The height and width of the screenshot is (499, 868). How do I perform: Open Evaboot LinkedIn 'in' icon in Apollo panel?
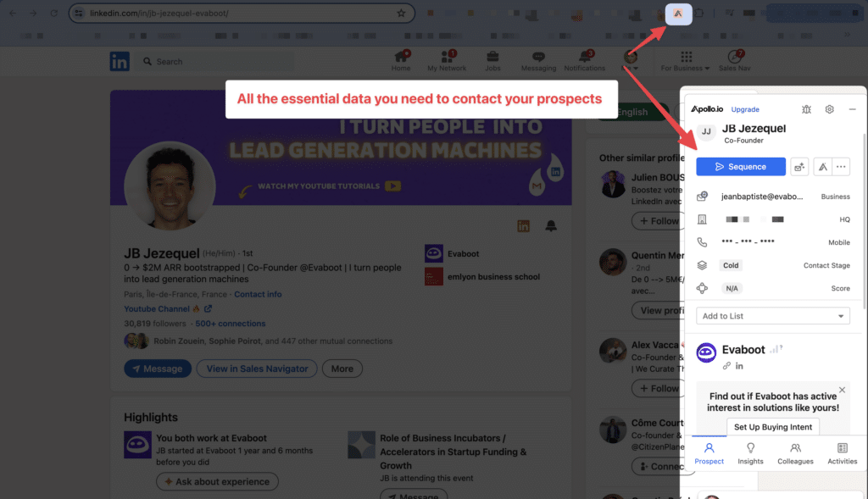click(739, 366)
